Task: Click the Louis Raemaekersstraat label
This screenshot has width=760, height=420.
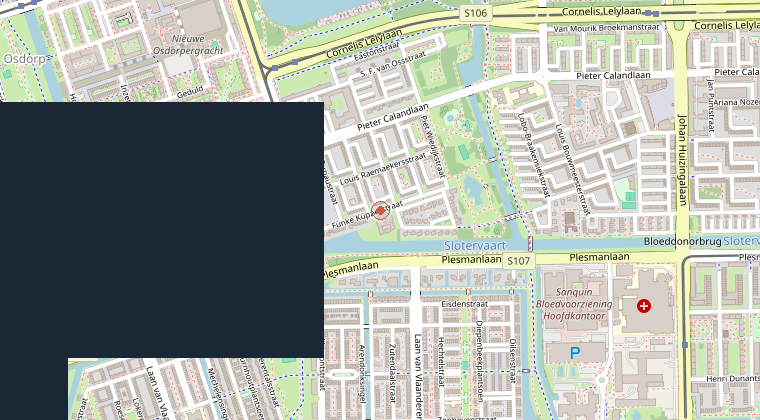Action: tap(383, 168)
